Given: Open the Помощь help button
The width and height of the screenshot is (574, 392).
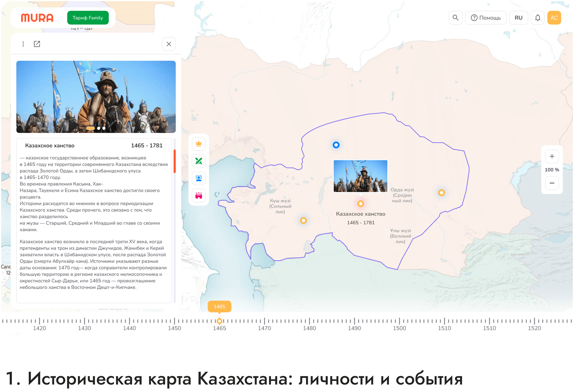Looking at the screenshot, I should pos(486,18).
